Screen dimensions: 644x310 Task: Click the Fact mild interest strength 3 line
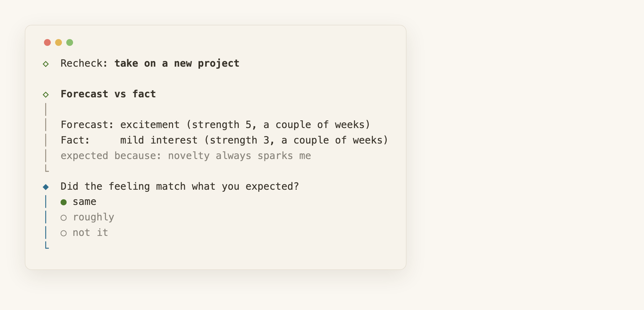coord(224,140)
